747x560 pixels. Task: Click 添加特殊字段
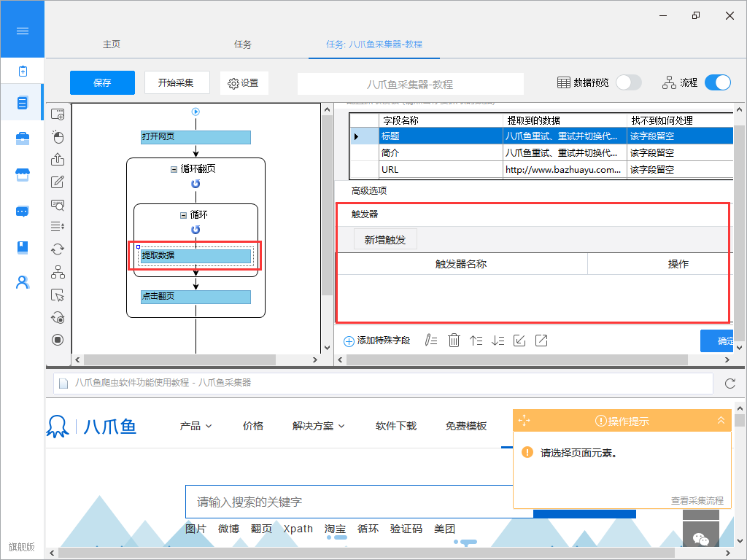377,341
